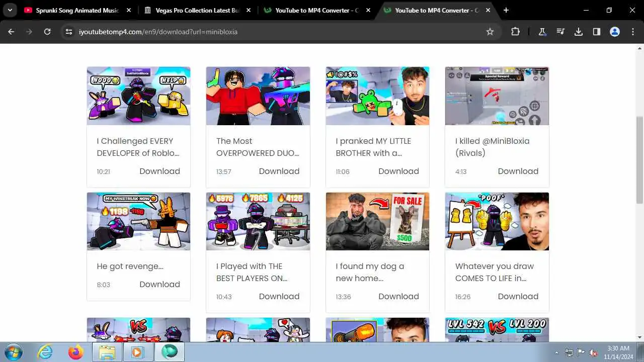Launch Firefox from taskbar
The width and height of the screenshot is (644, 362).
coord(76,352)
